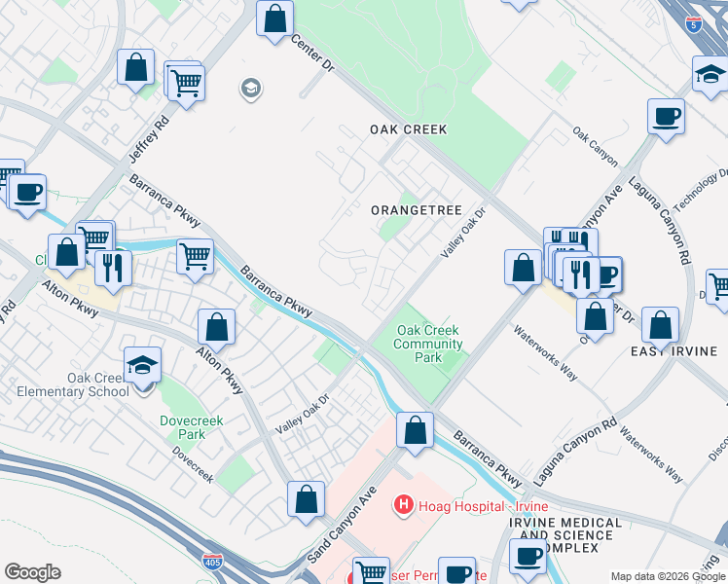Open the Google logo link
This screenshot has width=728, height=584.
tap(32, 572)
